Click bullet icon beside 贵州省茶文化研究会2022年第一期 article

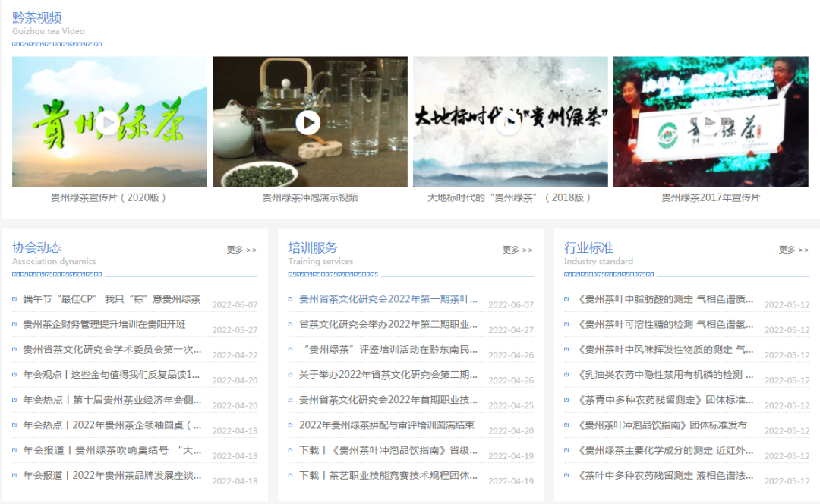pos(290,299)
